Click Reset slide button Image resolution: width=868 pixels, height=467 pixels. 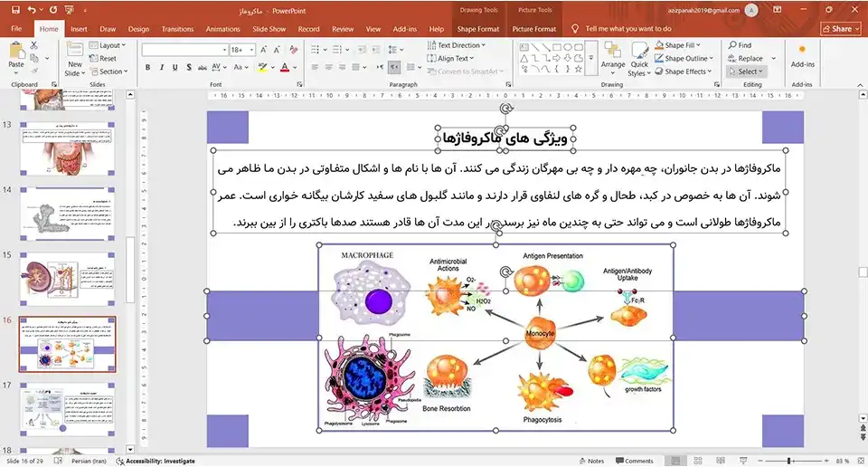click(x=103, y=58)
